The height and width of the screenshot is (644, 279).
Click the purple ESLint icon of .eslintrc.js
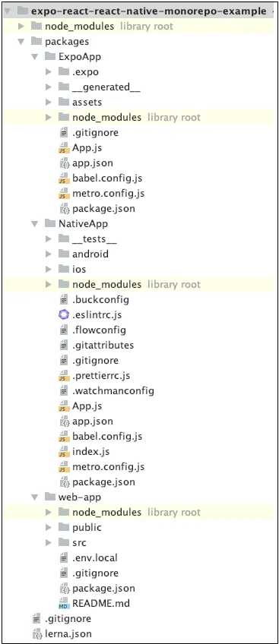(x=64, y=315)
